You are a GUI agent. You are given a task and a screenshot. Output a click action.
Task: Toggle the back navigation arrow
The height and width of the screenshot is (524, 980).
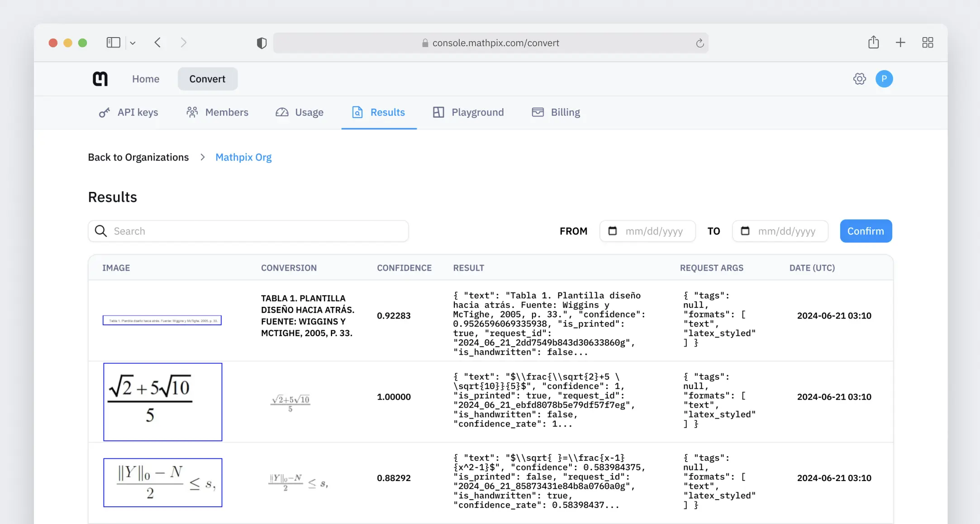(x=157, y=42)
